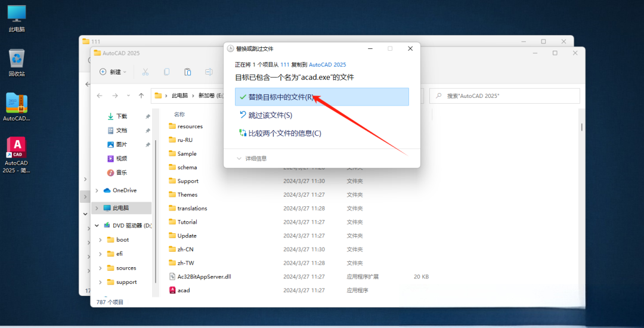Go up one folder level arrow
Viewport: 644px width, 328px height.
[141, 95]
